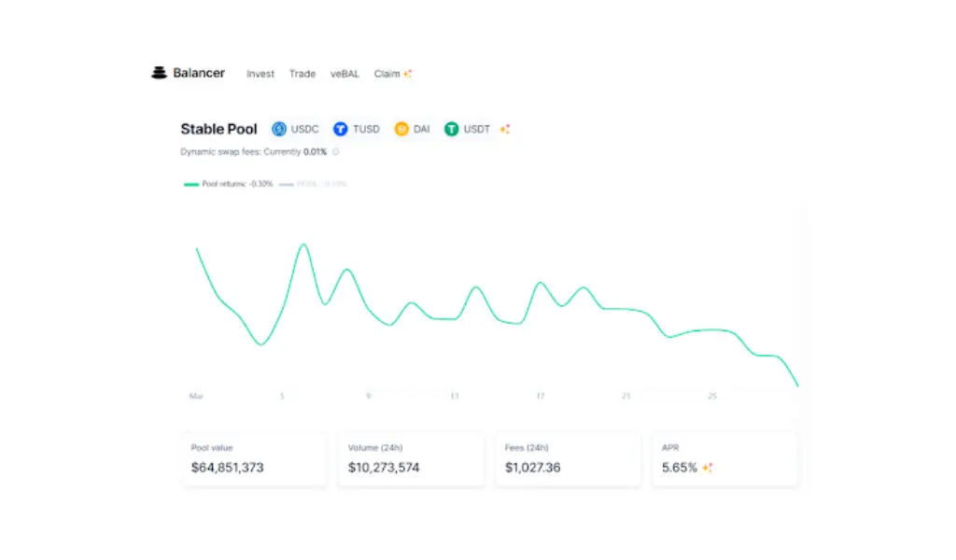Select the Pool value stat card
This screenshot has height=560, width=956.
pyautogui.click(x=254, y=458)
